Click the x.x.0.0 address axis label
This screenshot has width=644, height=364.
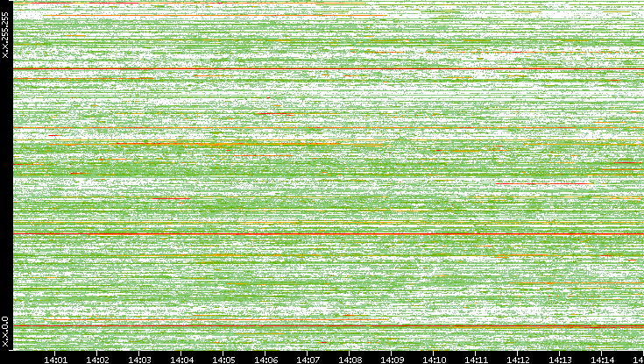pos(5,332)
